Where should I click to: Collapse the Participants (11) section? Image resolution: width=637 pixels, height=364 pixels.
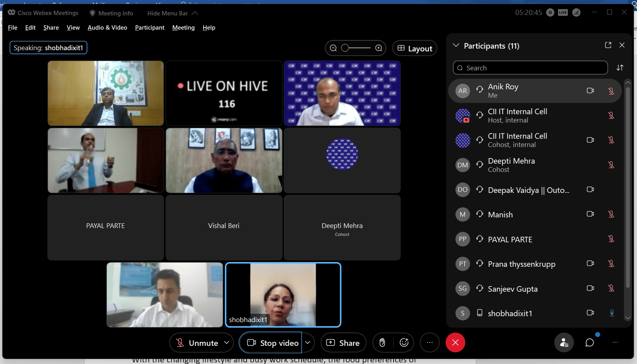[x=456, y=45]
